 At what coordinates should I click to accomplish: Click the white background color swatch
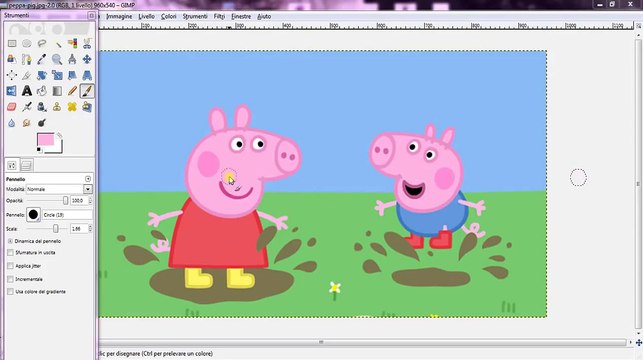point(58,148)
